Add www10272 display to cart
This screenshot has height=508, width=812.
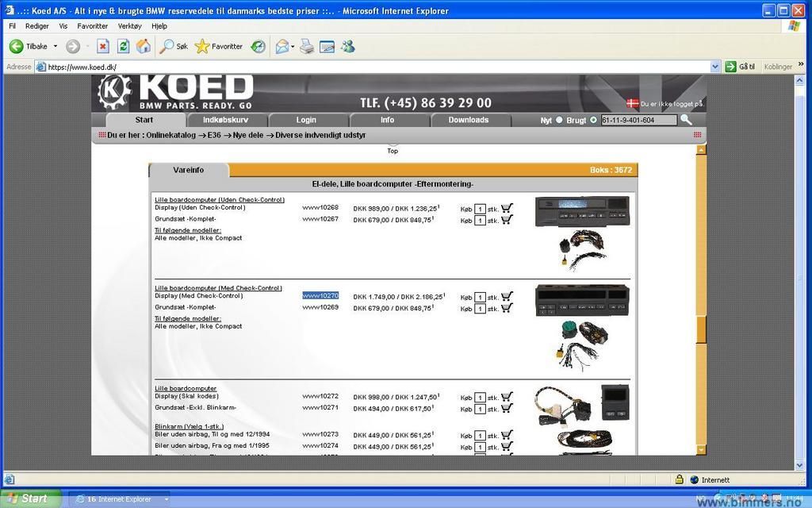[507, 397]
